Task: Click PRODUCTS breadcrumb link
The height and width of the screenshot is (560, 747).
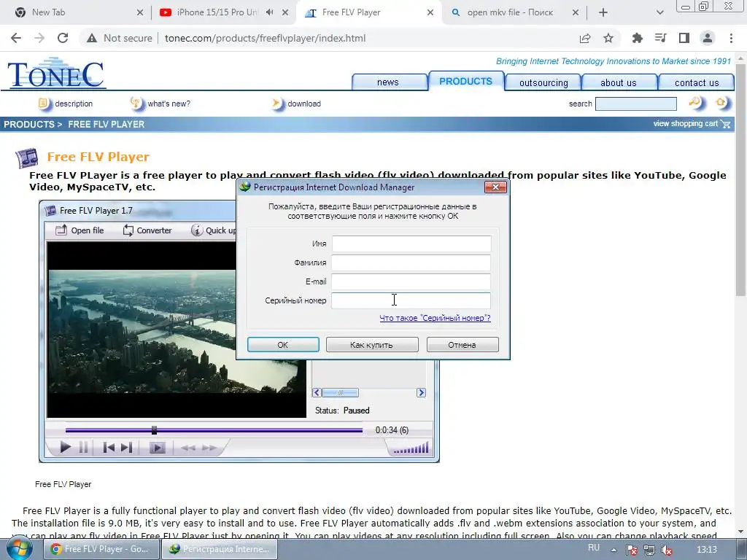Action: [29, 124]
